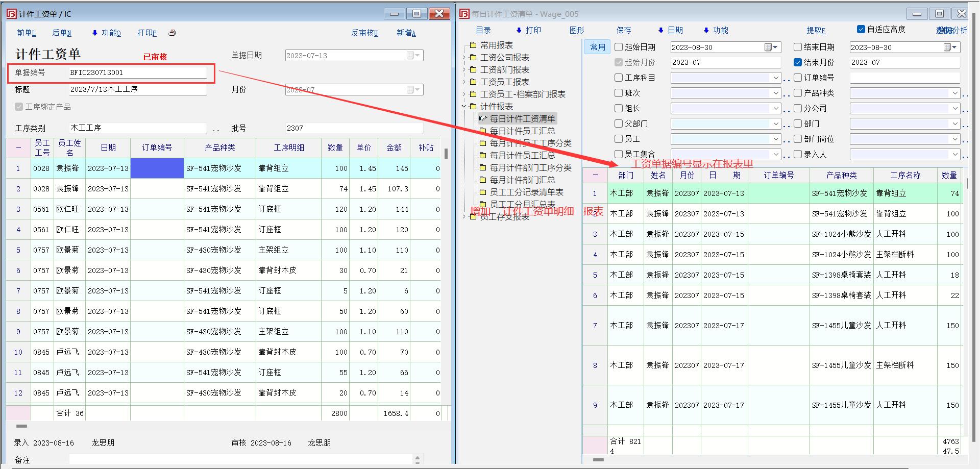Collapse the 计件报表 tree node
This screenshot has width=980, height=469.
tap(464, 106)
